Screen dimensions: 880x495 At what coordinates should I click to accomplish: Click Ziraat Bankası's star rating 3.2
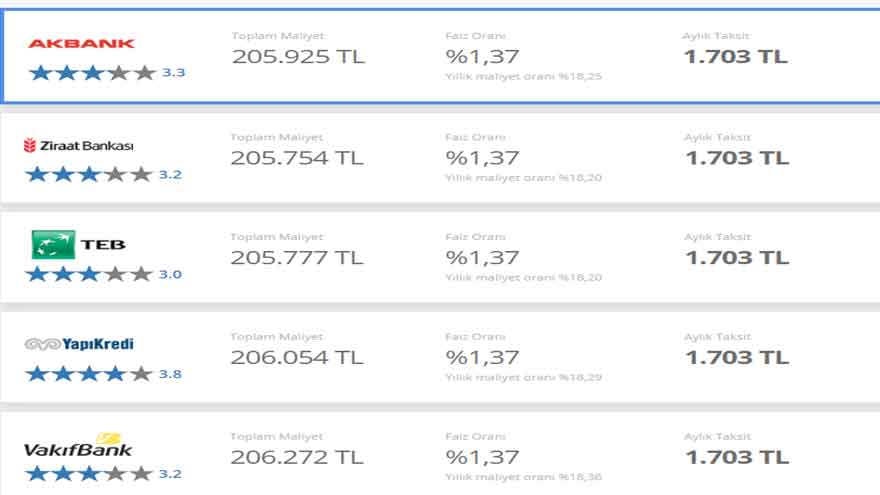(103, 174)
